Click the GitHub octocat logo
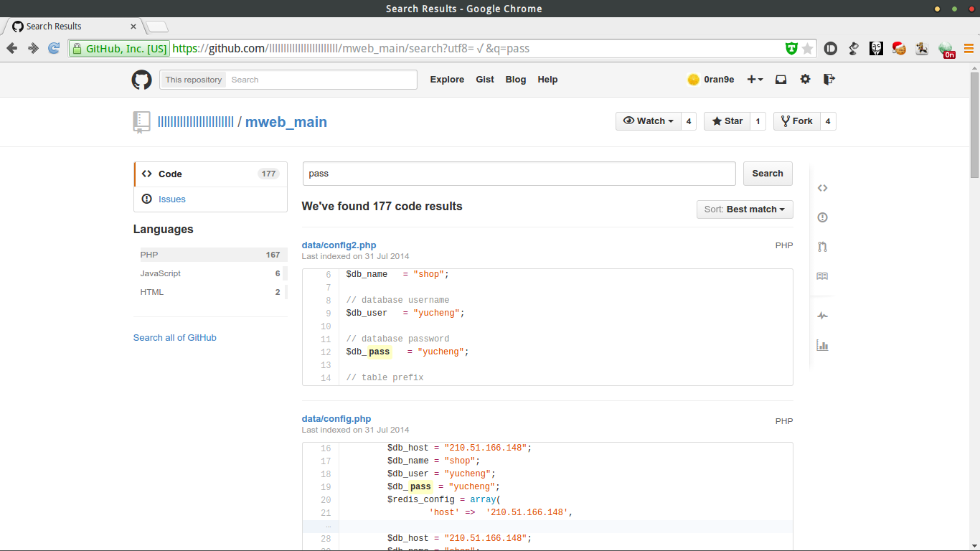Screen dimensions: 980x551 point(141,80)
